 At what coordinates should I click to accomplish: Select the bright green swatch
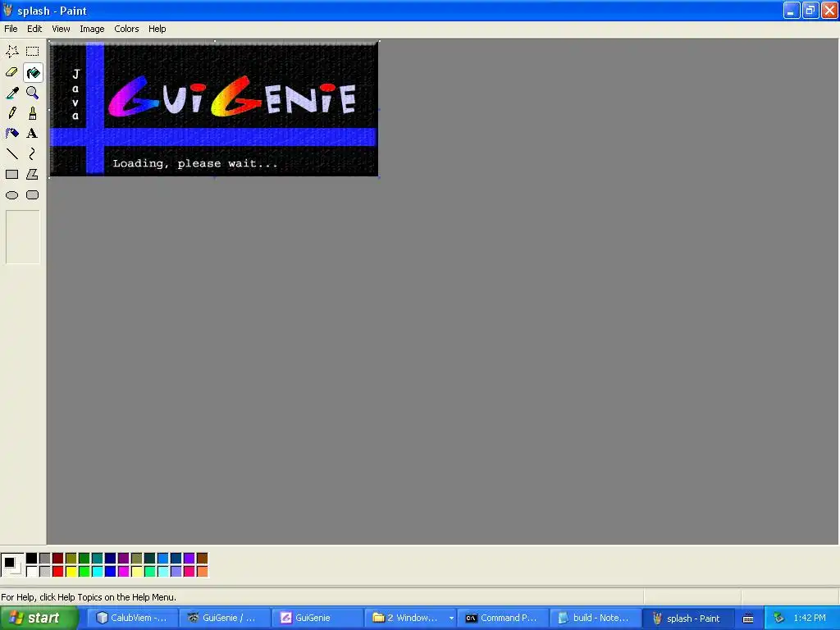[84, 572]
